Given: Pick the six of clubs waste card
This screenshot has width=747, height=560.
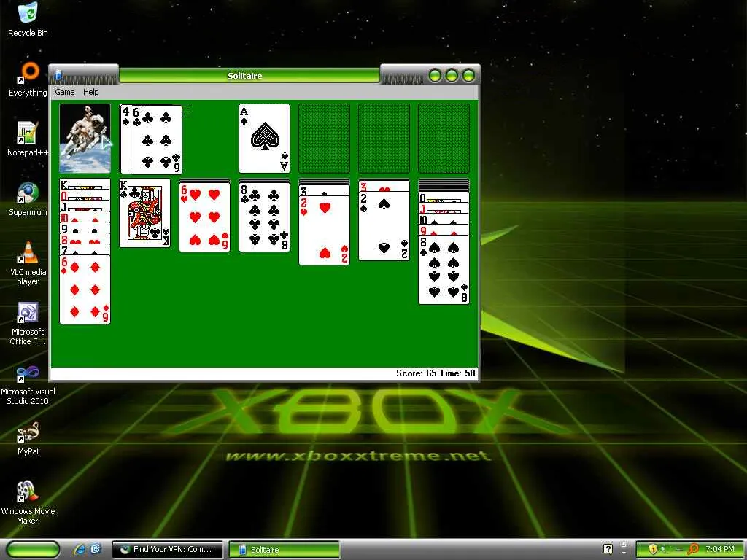Looking at the screenshot, I should 156,139.
